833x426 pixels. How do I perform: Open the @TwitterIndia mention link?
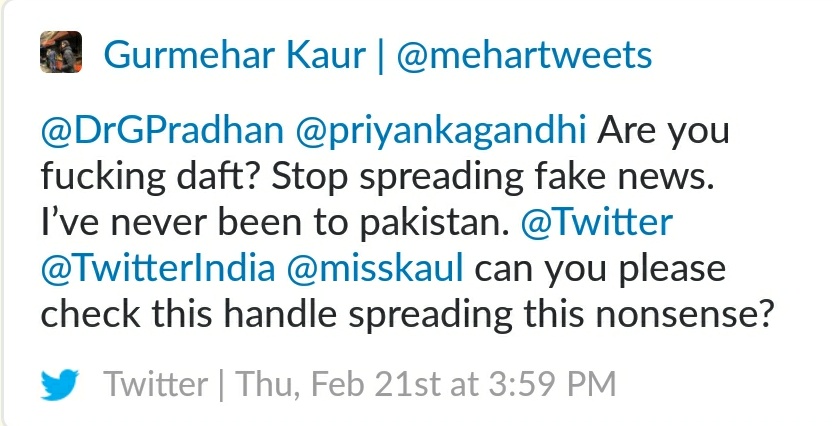[x=158, y=268]
